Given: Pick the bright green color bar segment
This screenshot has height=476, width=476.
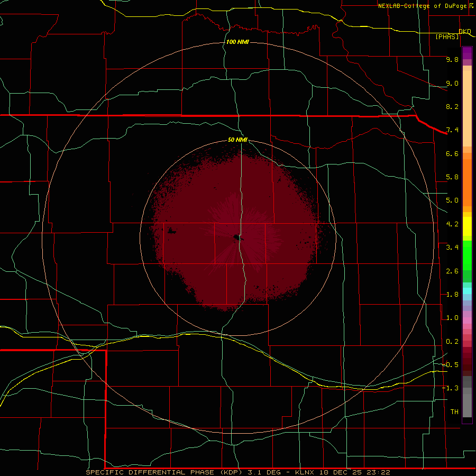Looking at the screenshot, I should pos(467,255).
